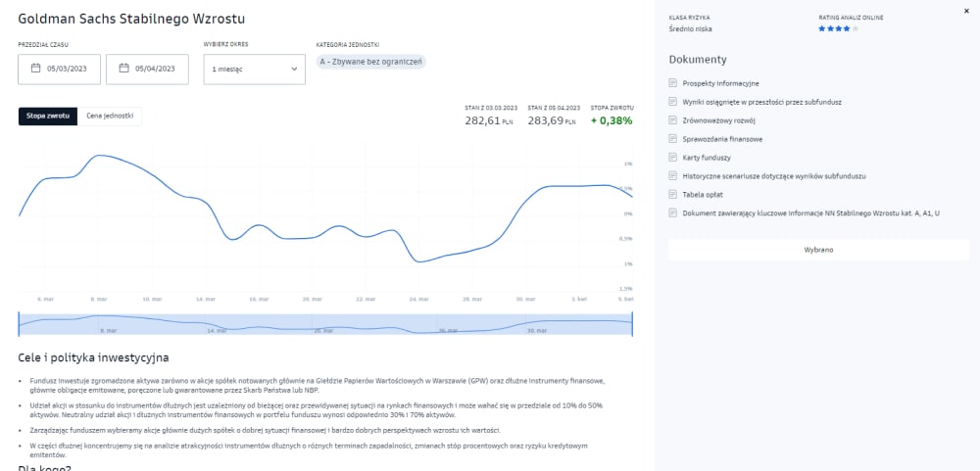Expand period selector chevron arrow
The height and width of the screenshot is (471, 980).
pos(294,70)
